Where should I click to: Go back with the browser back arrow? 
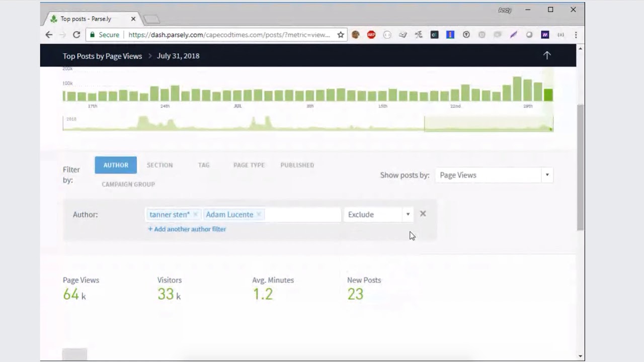(49, 35)
